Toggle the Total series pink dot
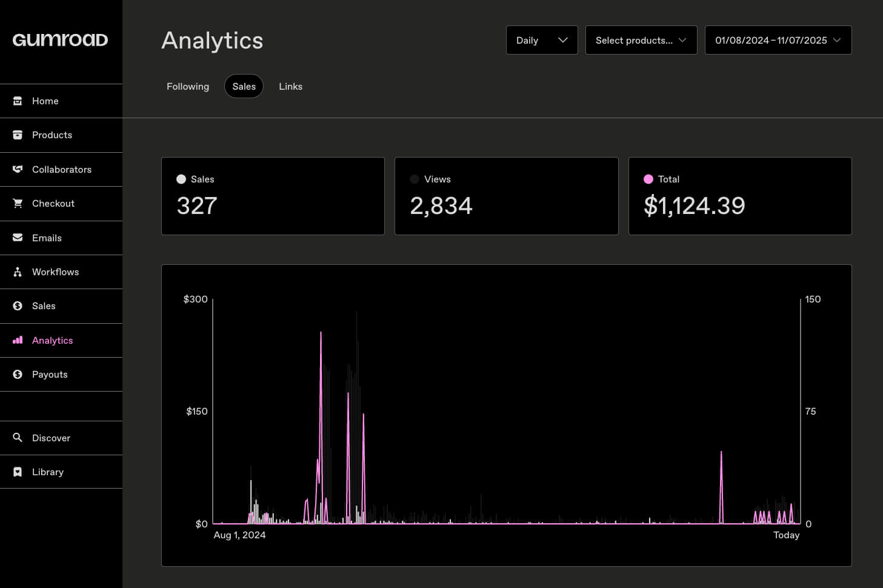The image size is (883, 588). (648, 179)
